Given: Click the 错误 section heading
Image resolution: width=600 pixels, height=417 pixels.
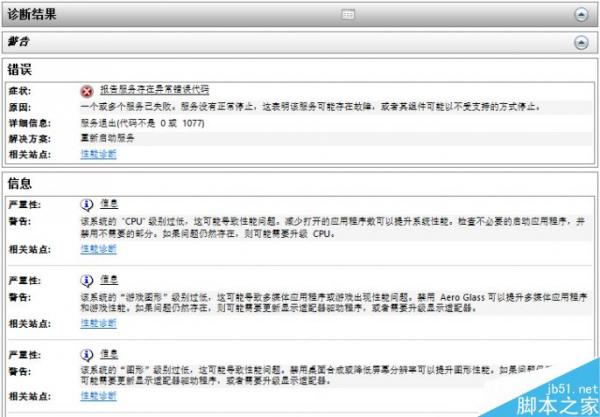Looking at the screenshot, I should point(20,70).
